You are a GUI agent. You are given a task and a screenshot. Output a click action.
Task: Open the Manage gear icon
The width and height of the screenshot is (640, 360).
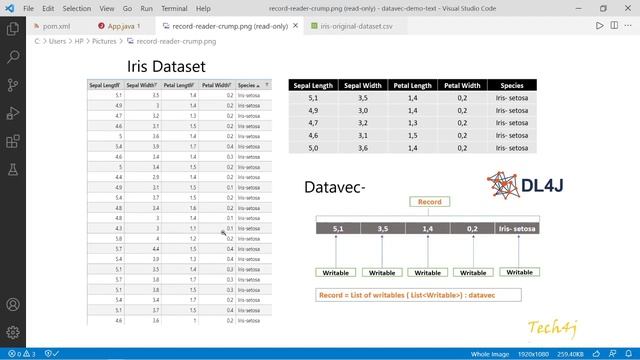(13, 332)
